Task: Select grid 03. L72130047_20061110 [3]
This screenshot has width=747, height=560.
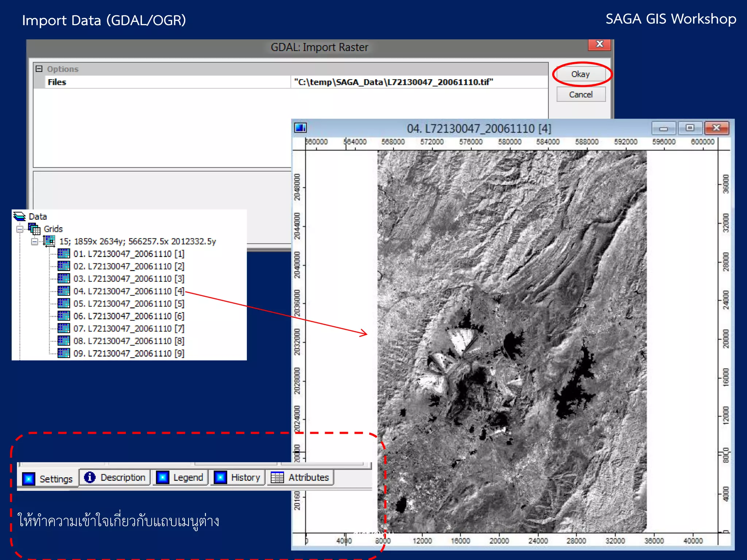Action: 129,279
